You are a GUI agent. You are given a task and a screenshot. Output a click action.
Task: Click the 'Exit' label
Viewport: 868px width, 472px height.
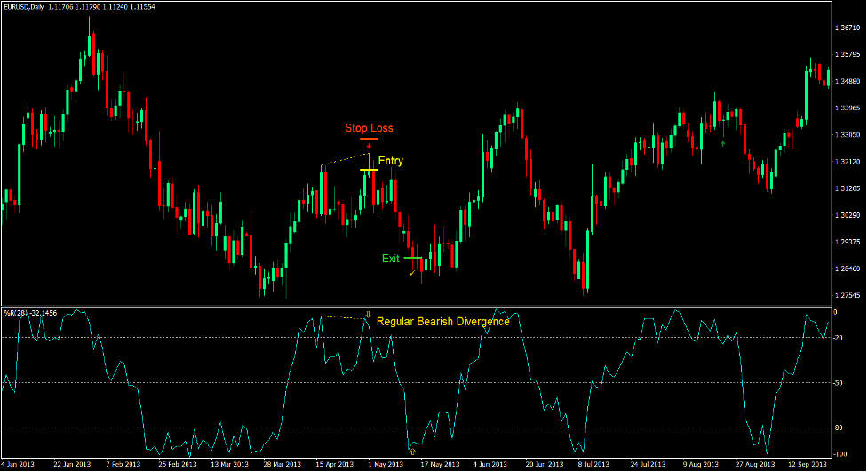[x=391, y=259]
